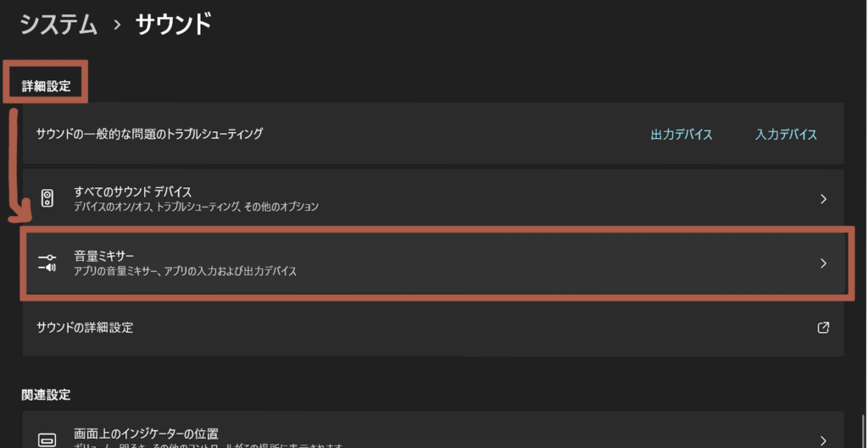Expand 画面上のインジケーターの位置 with its chevron
868x448 pixels.
point(823,440)
